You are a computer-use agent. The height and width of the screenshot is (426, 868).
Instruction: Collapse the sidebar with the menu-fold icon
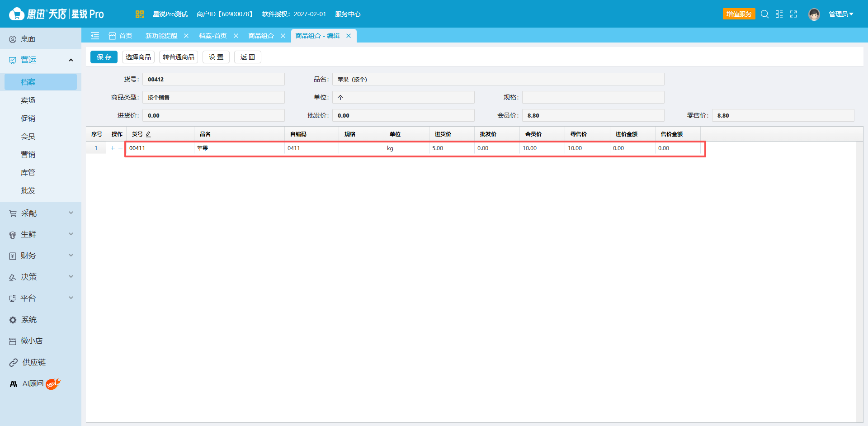[x=95, y=36]
